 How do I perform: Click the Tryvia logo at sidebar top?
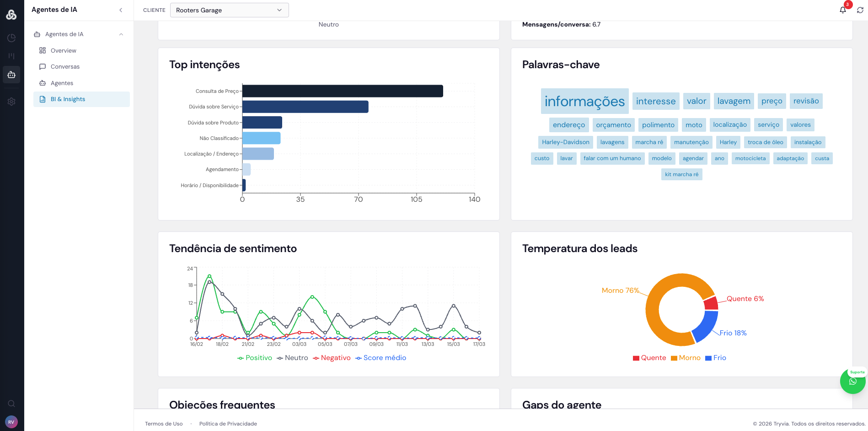pyautogui.click(x=11, y=14)
